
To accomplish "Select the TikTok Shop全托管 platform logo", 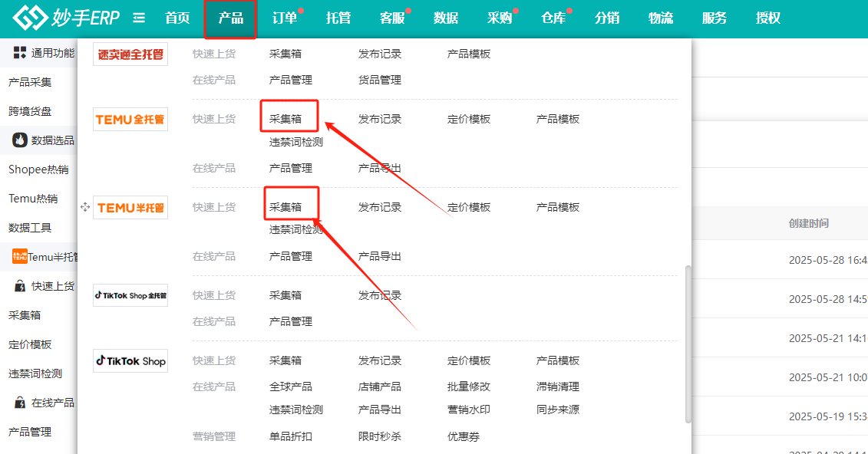I will [130, 295].
